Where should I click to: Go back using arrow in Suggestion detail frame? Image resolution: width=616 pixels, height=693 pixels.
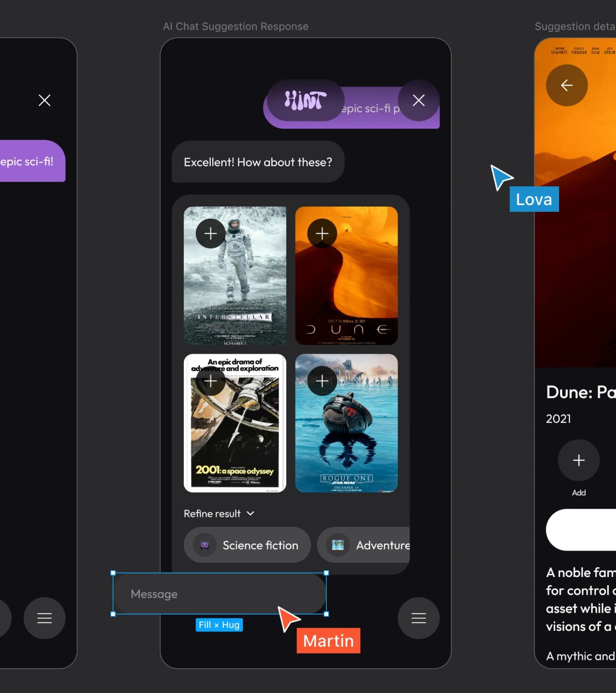tap(567, 85)
